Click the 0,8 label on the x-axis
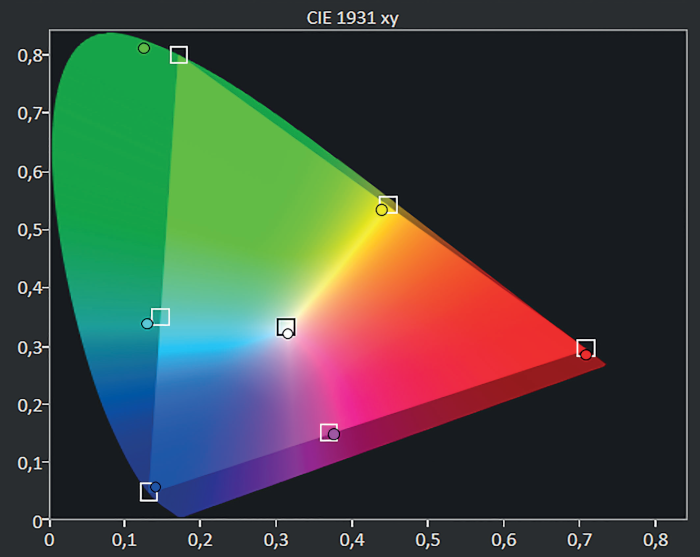The width and height of the screenshot is (700, 557). 655,537
